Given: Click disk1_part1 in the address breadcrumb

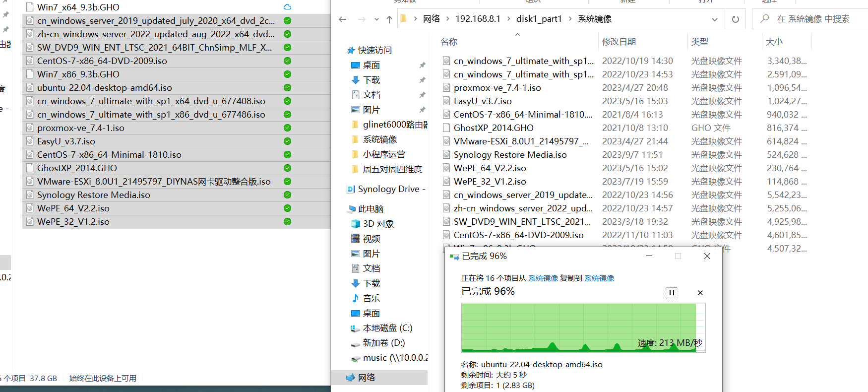Looking at the screenshot, I should pos(539,19).
